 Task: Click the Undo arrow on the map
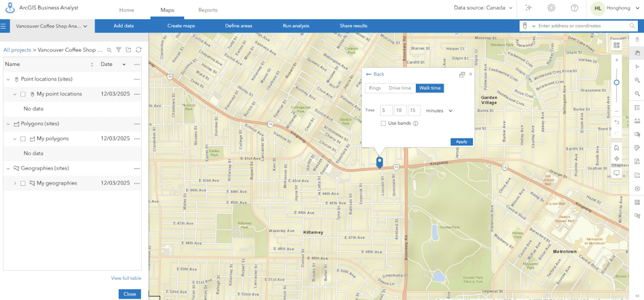(x=616, y=121)
